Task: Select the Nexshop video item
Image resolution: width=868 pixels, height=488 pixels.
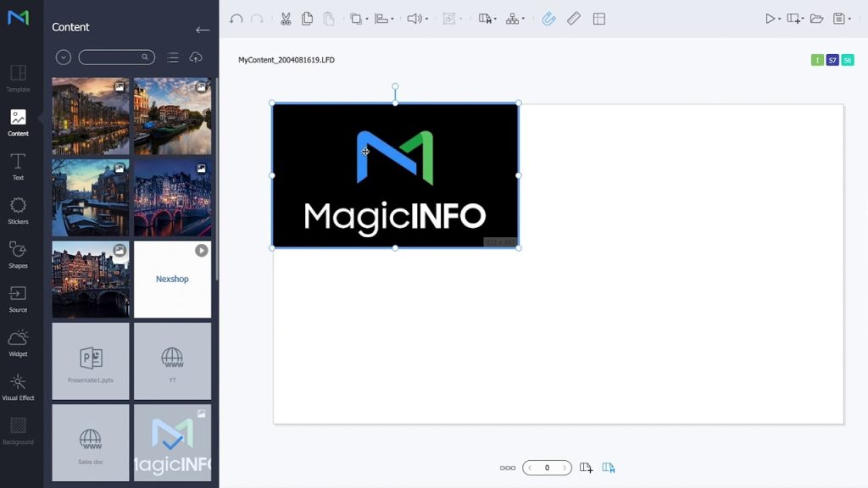Action: pos(172,280)
